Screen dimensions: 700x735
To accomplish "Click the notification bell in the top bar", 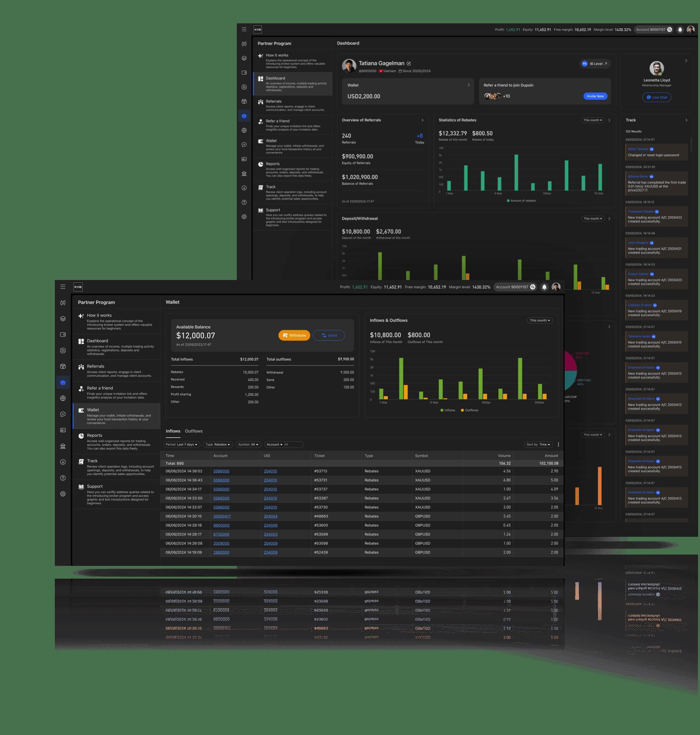I will click(544, 287).
